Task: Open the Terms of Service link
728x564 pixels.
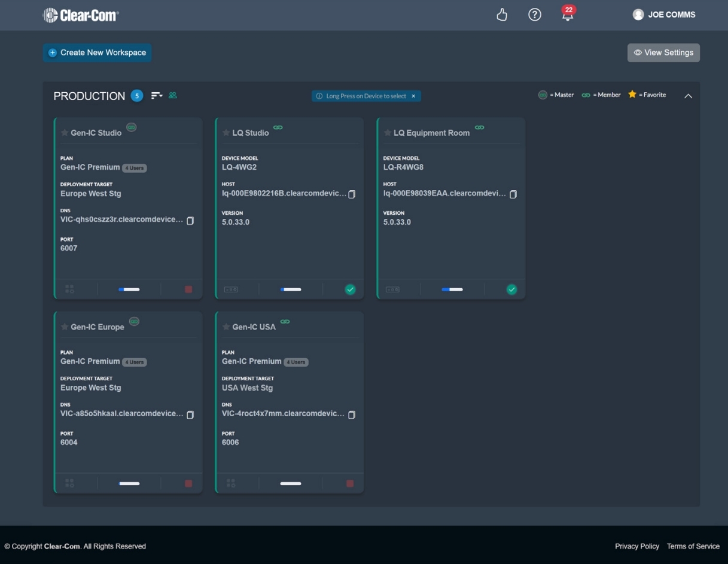Action: coord(693,546)
